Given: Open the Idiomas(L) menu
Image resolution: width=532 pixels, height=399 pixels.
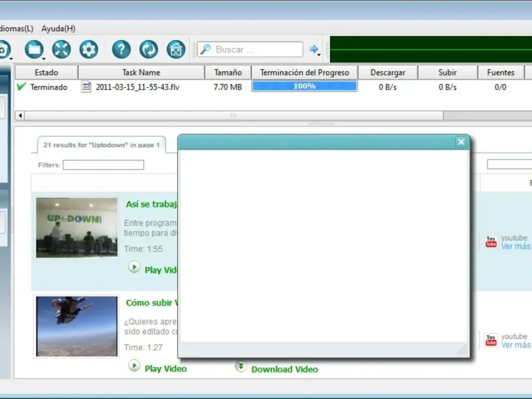Looking at the screenshot, I should (16, 29).
